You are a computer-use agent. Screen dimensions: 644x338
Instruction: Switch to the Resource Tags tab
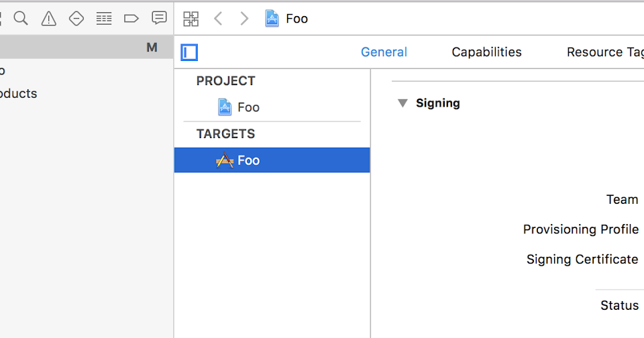point(605,52)
